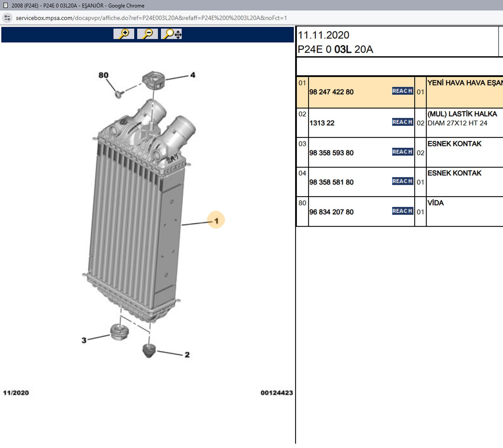The height and width of the screenshot is (448, 503).
Task: Click REACH badge for part 1313 22
Action: (x=402, y=122)
